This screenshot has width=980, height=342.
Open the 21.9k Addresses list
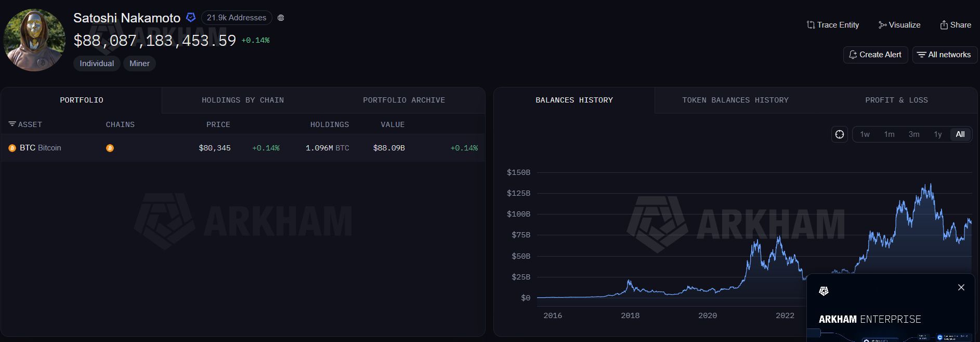click(x=237, y=18)
